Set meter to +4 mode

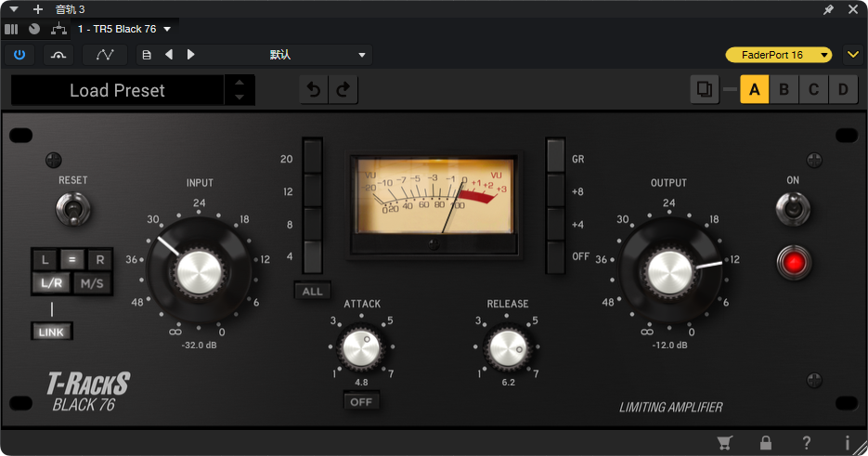pyautogui.click(x=556, y=224)
